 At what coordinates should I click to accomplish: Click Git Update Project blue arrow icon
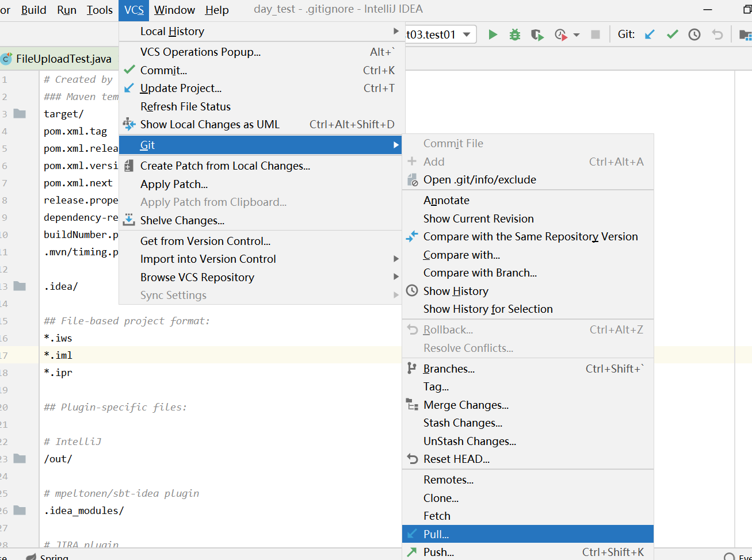tap(650, 34)
